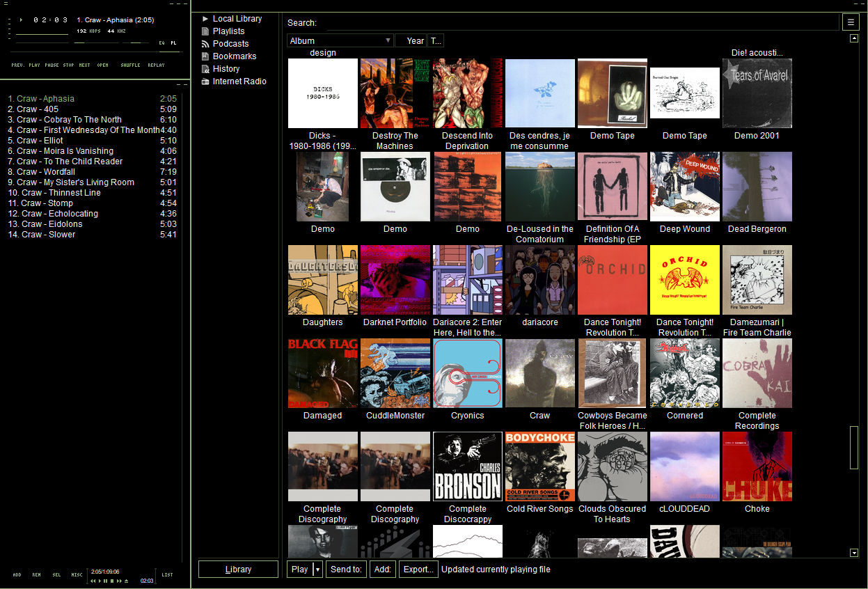
Task: Select the Cold River Songs Bodychoke cover
Action: 540,466
